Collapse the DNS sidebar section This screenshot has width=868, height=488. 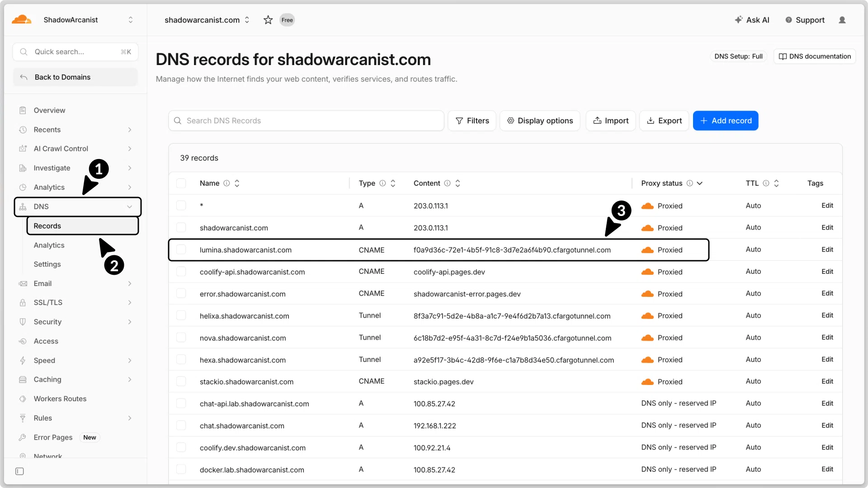pos(130,206)
